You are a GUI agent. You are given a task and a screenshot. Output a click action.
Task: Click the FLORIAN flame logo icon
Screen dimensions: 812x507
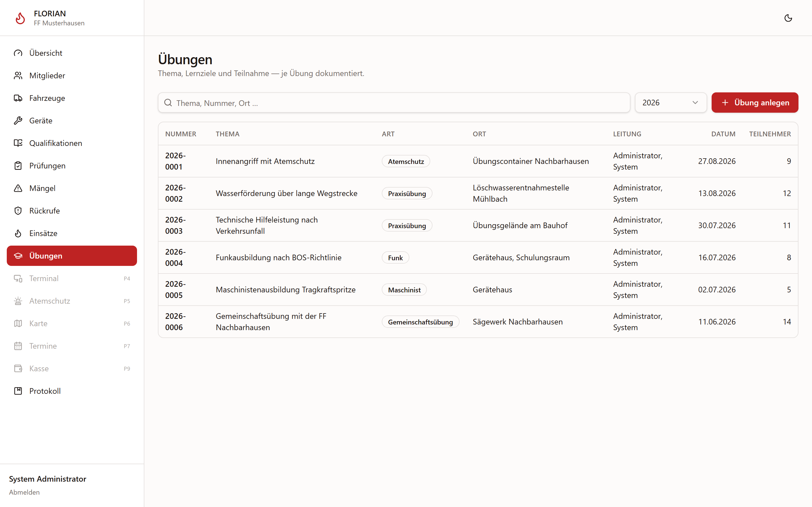pos(20,18)
